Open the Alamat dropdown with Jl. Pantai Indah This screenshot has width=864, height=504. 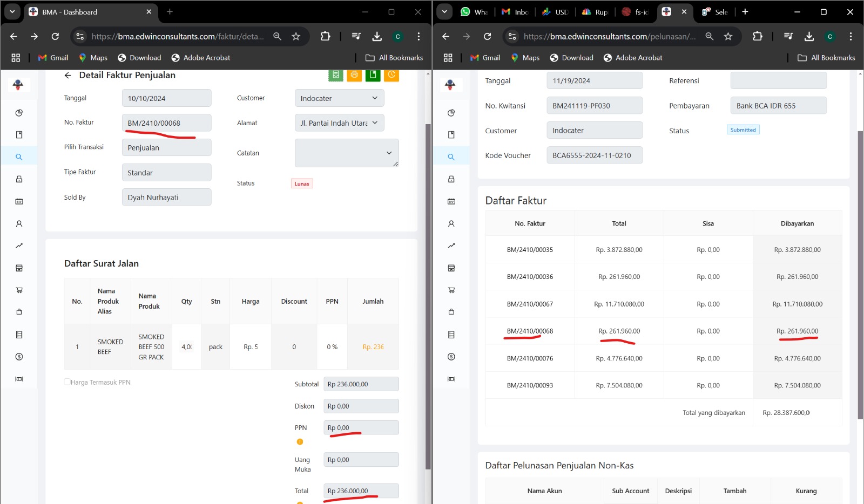[x=339, y=123]
